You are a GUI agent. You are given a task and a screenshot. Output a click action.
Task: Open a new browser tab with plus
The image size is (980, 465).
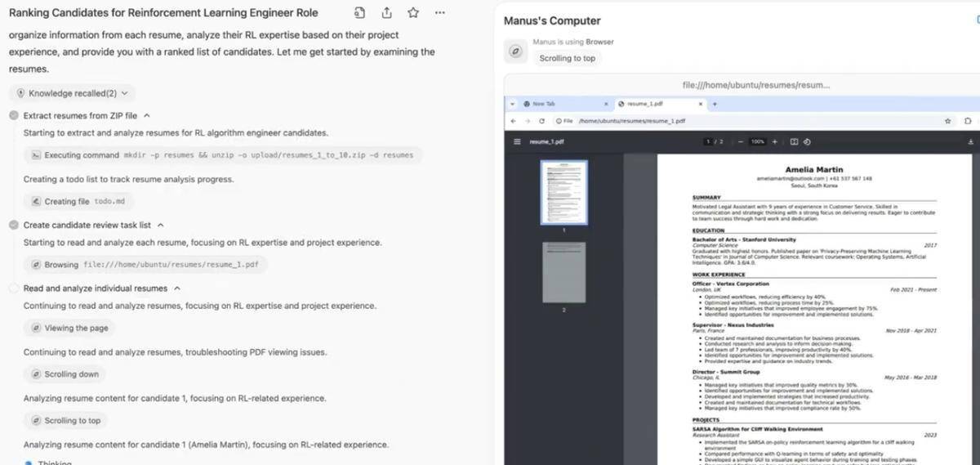pyautogui.click(x=715, y=104)
